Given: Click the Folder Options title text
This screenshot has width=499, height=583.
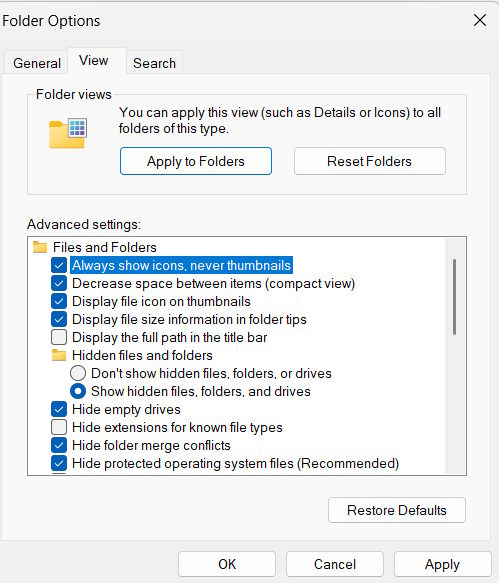Looking at the screenshot, I should [51, 20].
